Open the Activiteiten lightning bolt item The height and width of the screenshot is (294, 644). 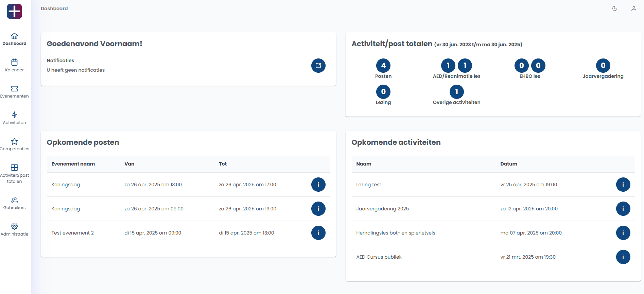[x=14, y=118]
